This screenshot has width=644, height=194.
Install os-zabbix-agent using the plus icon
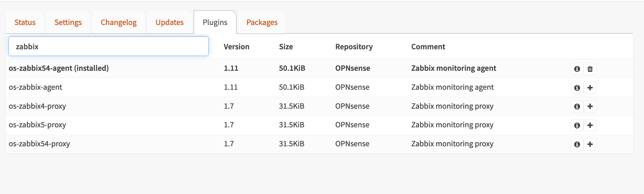pyautogui.click(x=590, y=88)
